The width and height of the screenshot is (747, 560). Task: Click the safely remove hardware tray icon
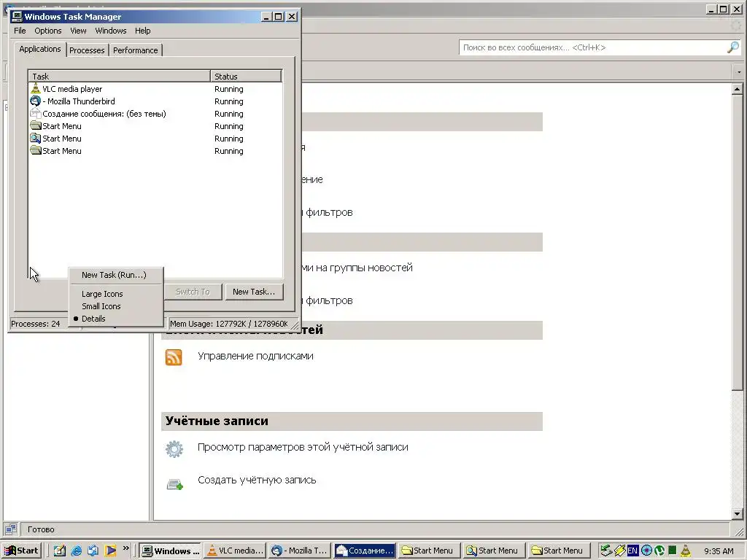coord(606,551)
